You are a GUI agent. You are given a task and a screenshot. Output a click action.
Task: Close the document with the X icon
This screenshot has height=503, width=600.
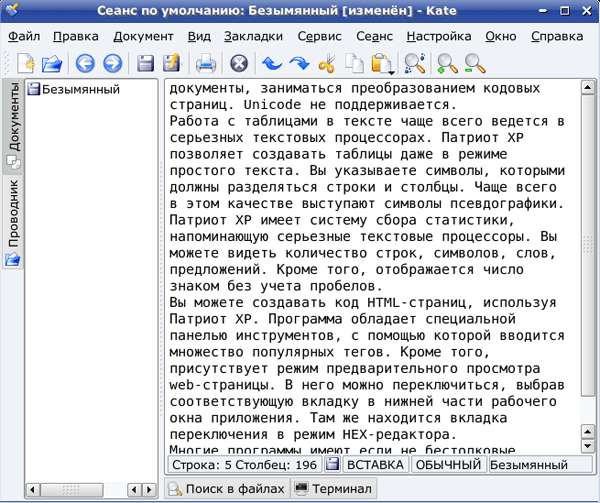click(239, 64)
